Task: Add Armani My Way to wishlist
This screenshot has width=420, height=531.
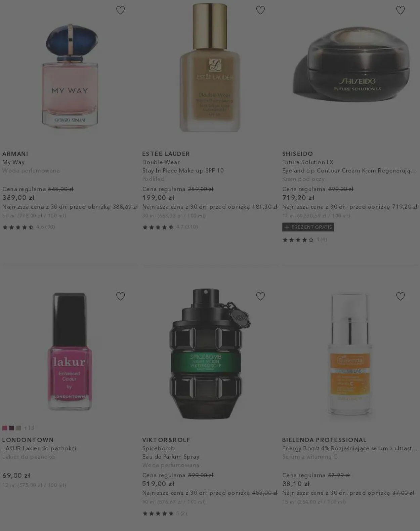Action: pos(120,10)
